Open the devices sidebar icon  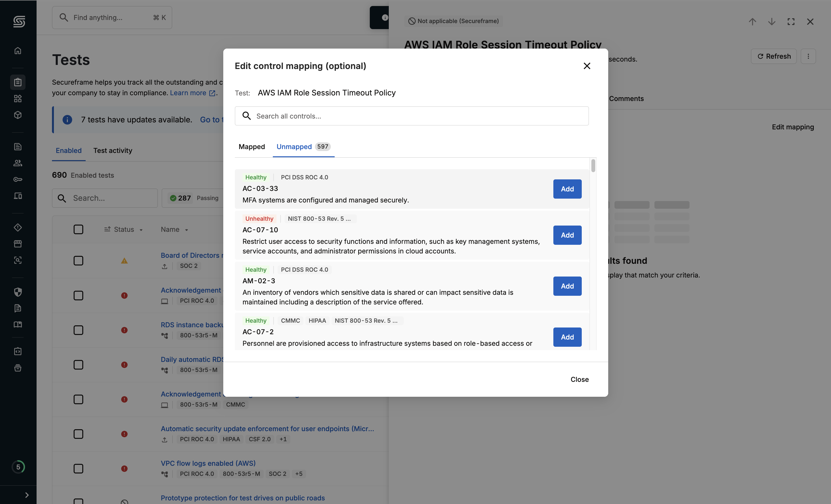(x=18, y=196)
